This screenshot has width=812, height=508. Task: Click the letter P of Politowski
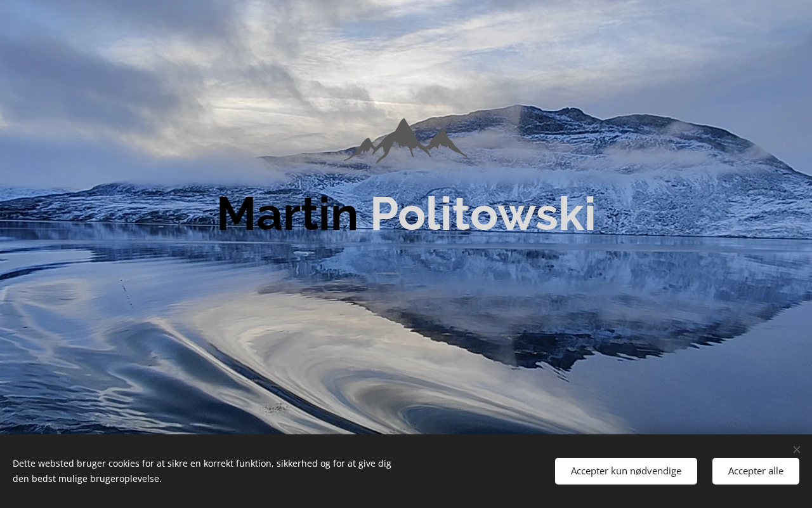click(386, 215)
